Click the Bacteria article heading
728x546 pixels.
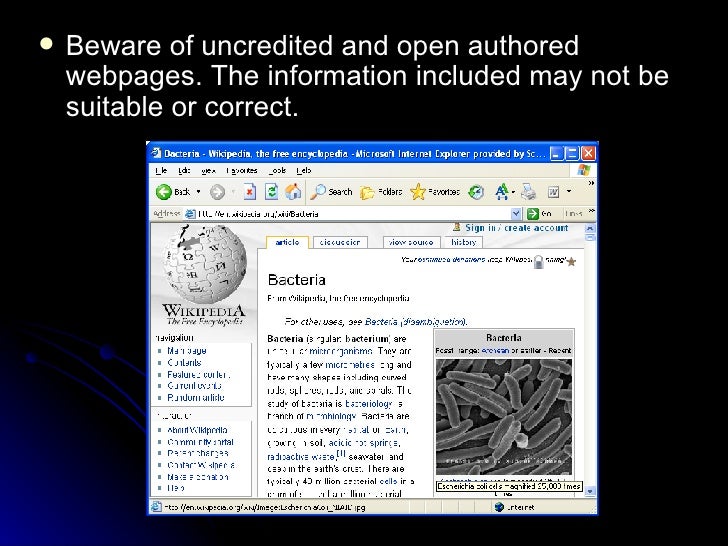297,280
